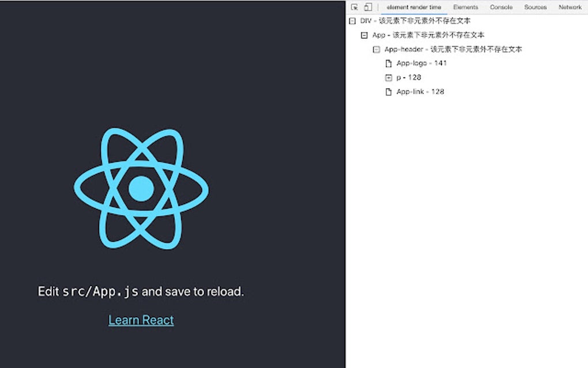Viewport: 588px width, 368px height.
Task: Click the collapse box beside the App node
Action: pos(363,35)
